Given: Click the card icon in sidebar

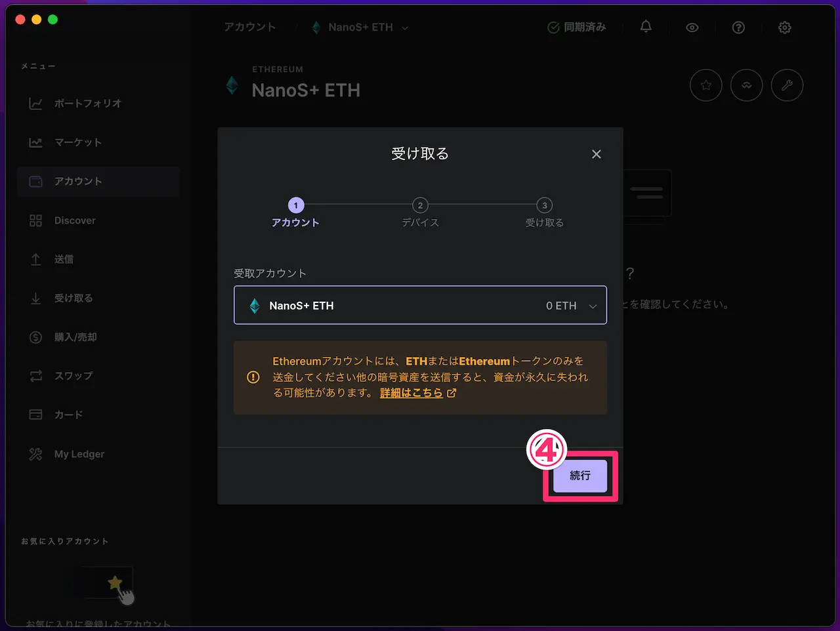Looking at the screenshot, I should 36,415.
